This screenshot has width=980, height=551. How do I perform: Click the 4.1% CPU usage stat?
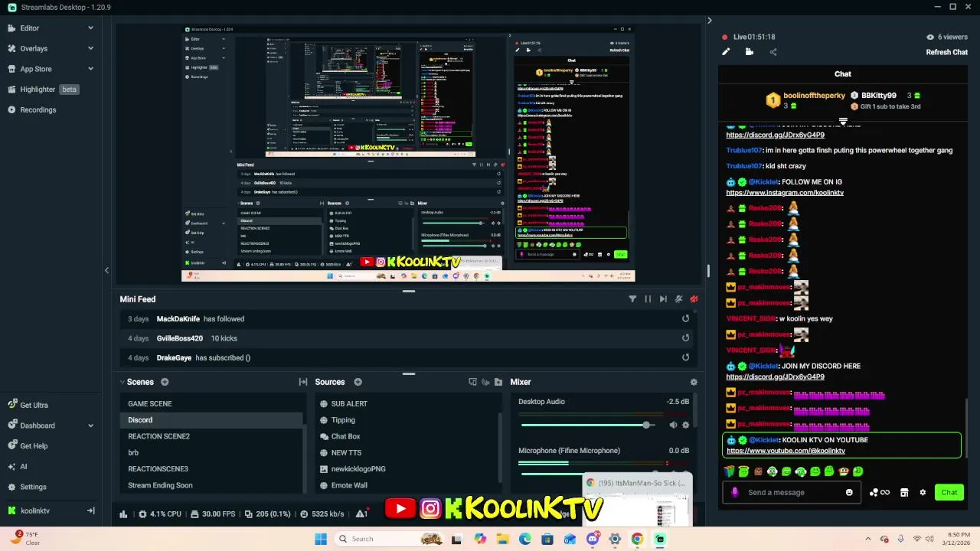(x=159, y=514)
